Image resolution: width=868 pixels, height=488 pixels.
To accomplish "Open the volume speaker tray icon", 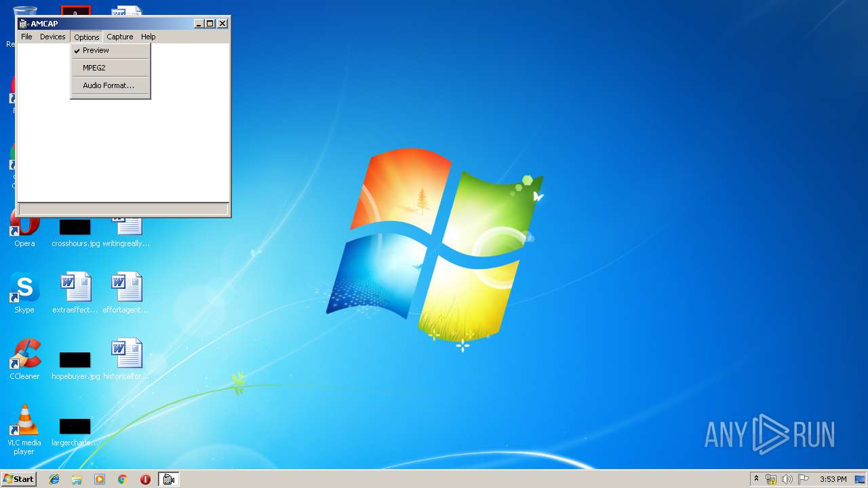I will point(787,479).
